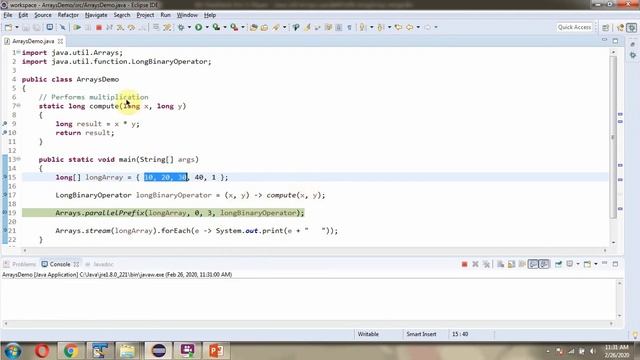Viewport: 640px width, 360px height.
Task: Click the Writable status bar entry
Action: point(368,334)
